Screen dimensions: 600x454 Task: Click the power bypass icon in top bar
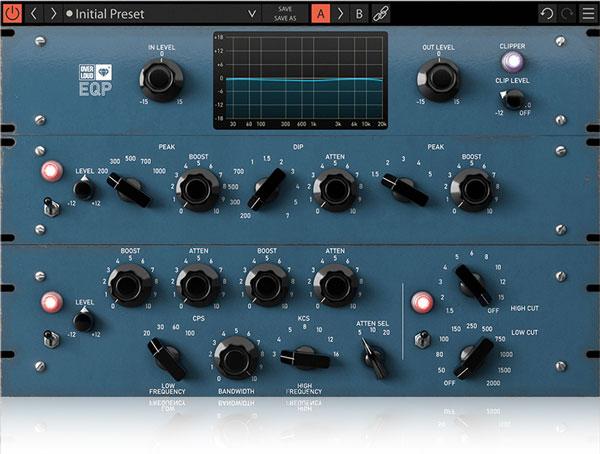click(x=13, y=13)
